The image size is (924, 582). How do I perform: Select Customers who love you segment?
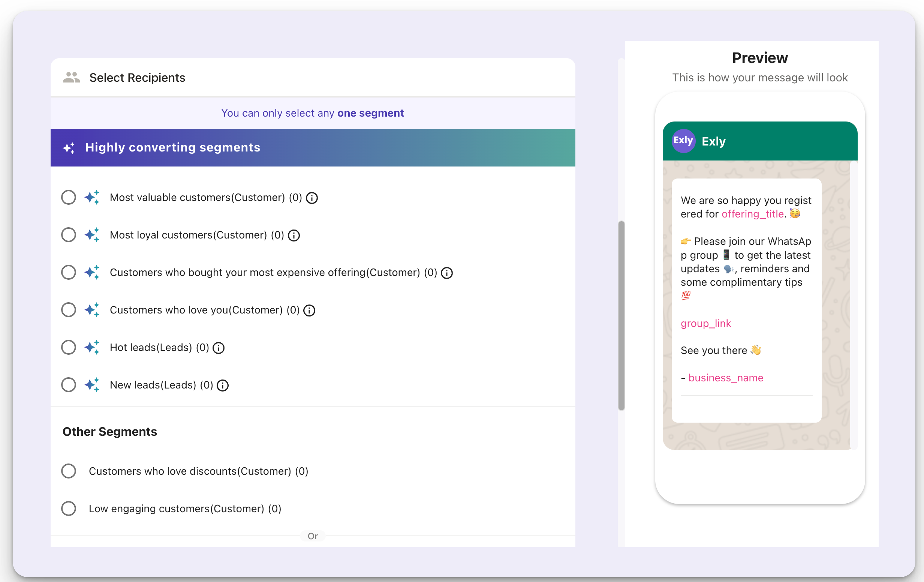[x=69, y=310]
